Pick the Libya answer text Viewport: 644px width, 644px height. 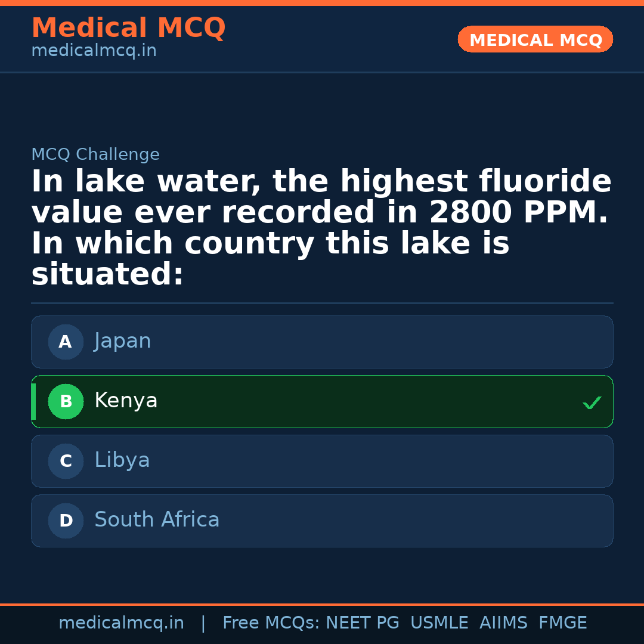pyautogui.click(x=122, y=460)
